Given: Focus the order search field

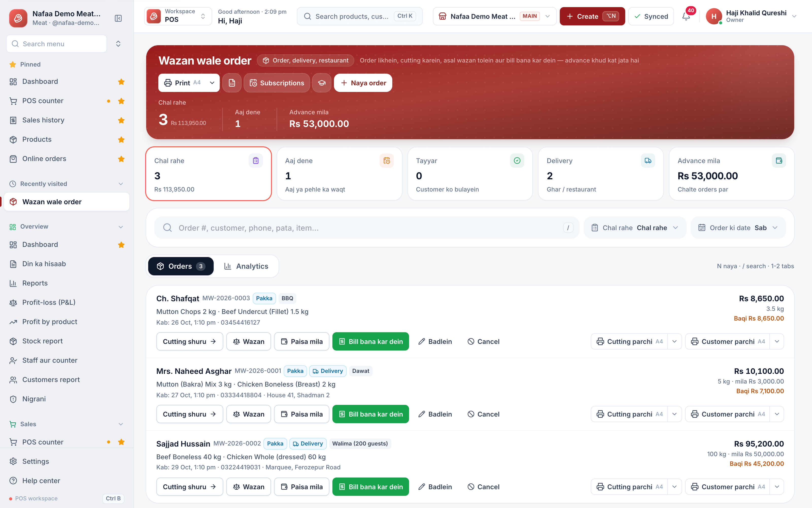Looking at the screenshot, I should tap(367, 228).
